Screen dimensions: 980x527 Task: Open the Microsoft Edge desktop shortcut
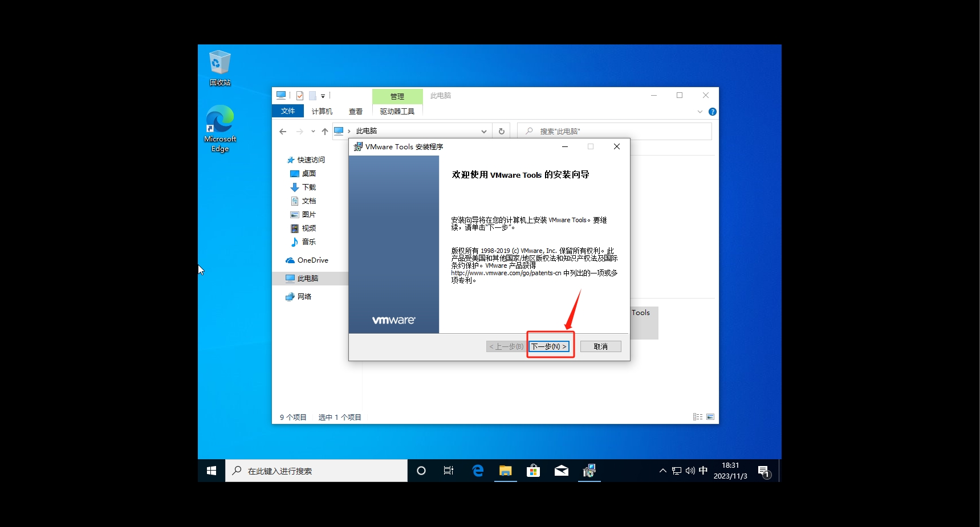[220, 129]
